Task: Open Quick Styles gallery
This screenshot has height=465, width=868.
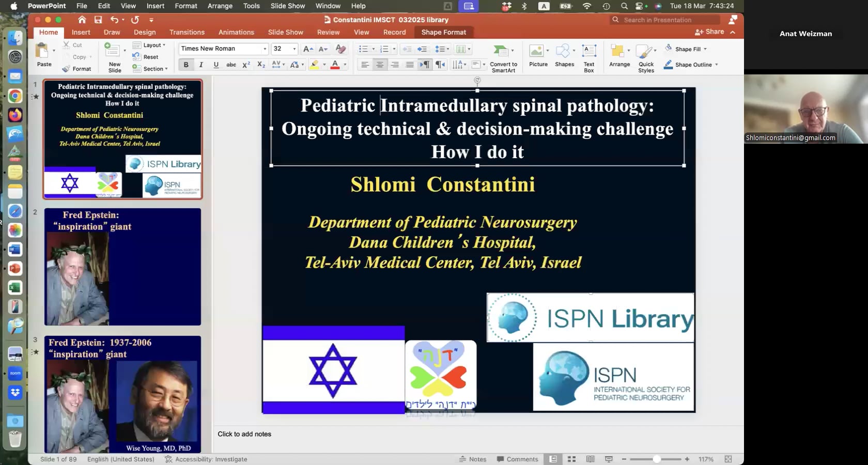Action: 646,58
